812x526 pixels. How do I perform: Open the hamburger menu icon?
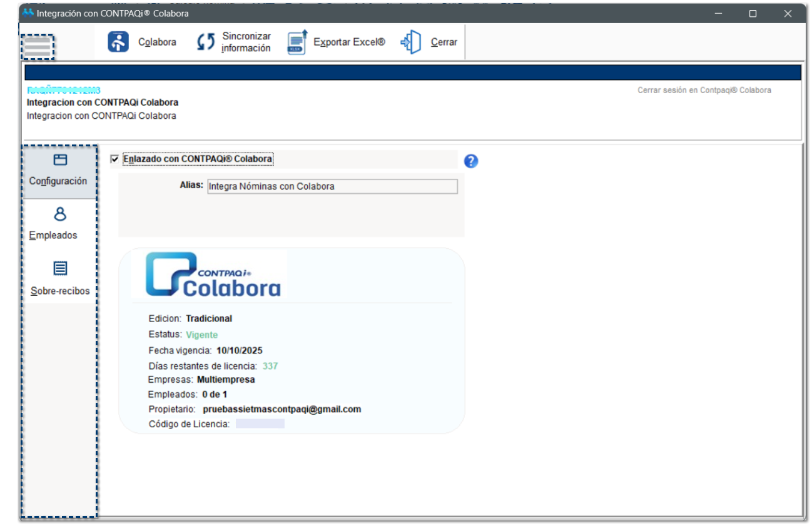[38, 47]
